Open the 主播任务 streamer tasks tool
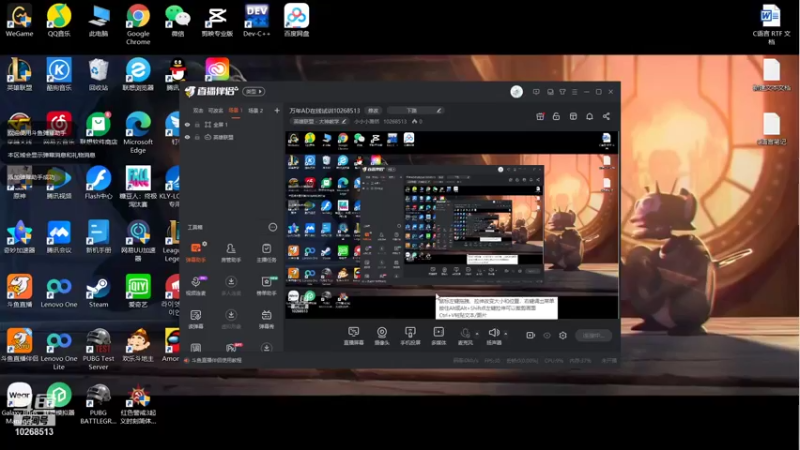800x450 pixels. tap(266, 253)
